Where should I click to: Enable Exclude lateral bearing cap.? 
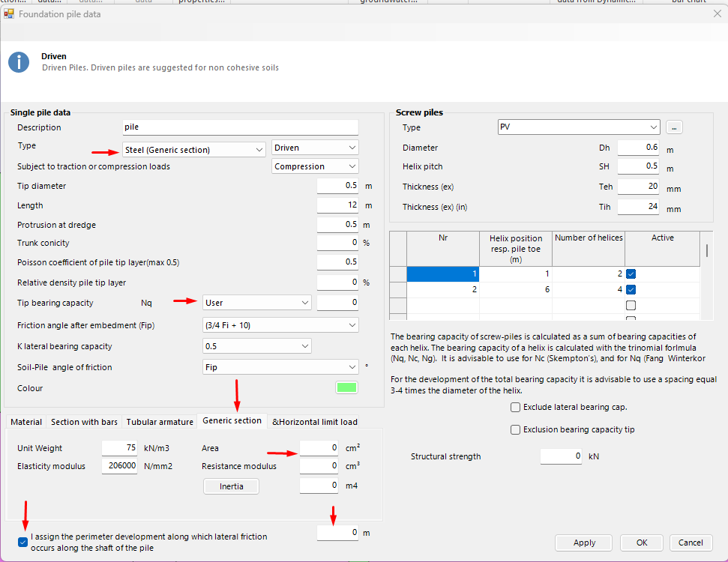(515, 407)
